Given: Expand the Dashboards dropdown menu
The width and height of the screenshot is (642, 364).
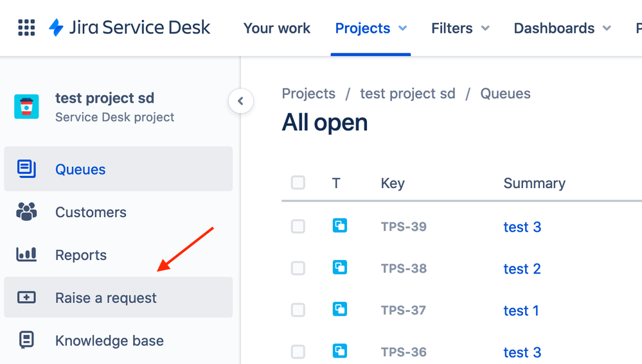Looking at the screenshot, I should pos(562,28).
